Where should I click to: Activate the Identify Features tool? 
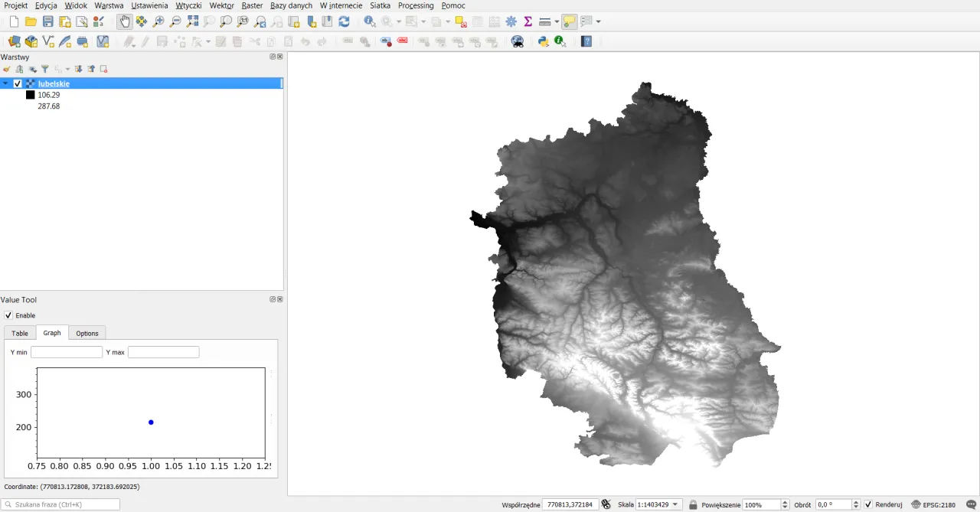[x=370, y=21]
